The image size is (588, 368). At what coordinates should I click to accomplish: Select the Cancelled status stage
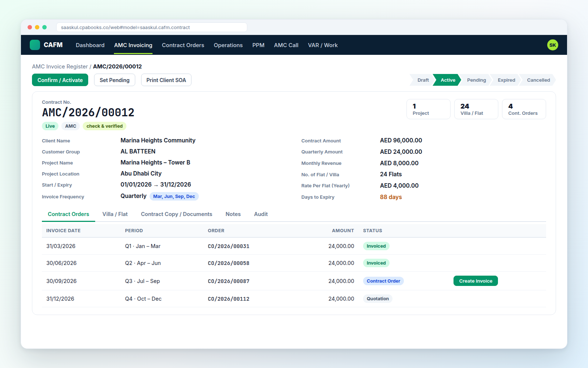click(x=538, y=80)
